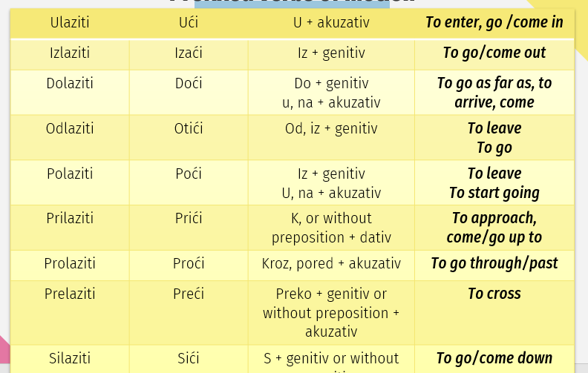Click the 'U + akuzativ' header cell
This screenshot has height=373, width=588.
click(x=331, y=23)
